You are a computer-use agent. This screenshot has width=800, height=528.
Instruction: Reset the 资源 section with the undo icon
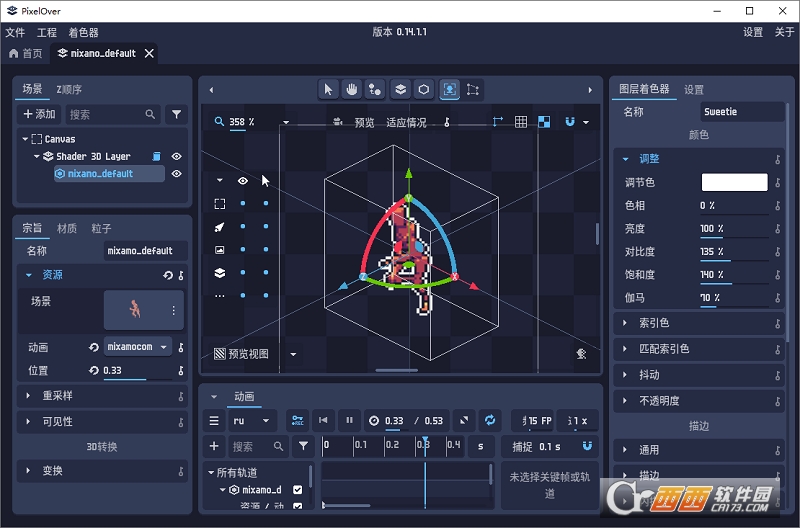168,275
